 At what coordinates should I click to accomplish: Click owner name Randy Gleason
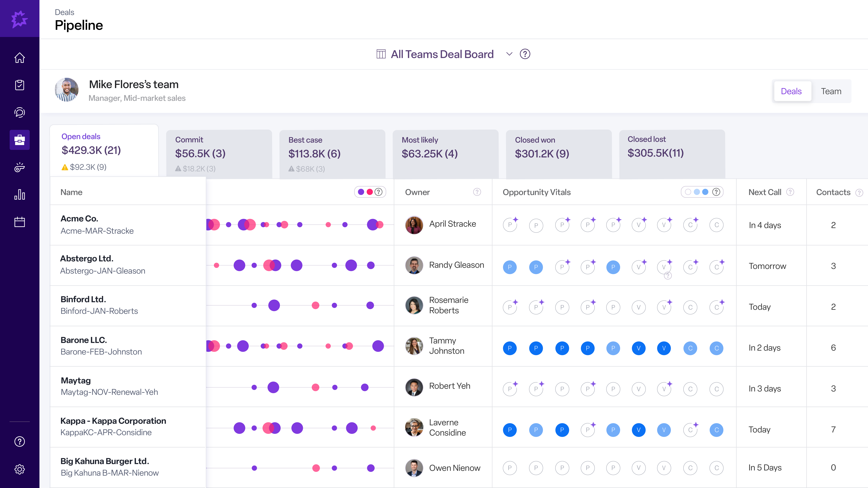pyautogui.click(x=457, y=265)
